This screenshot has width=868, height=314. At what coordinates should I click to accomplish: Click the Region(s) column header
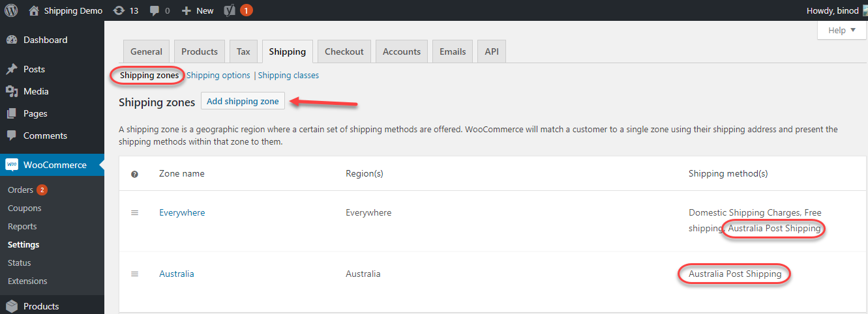coord(365,174)
